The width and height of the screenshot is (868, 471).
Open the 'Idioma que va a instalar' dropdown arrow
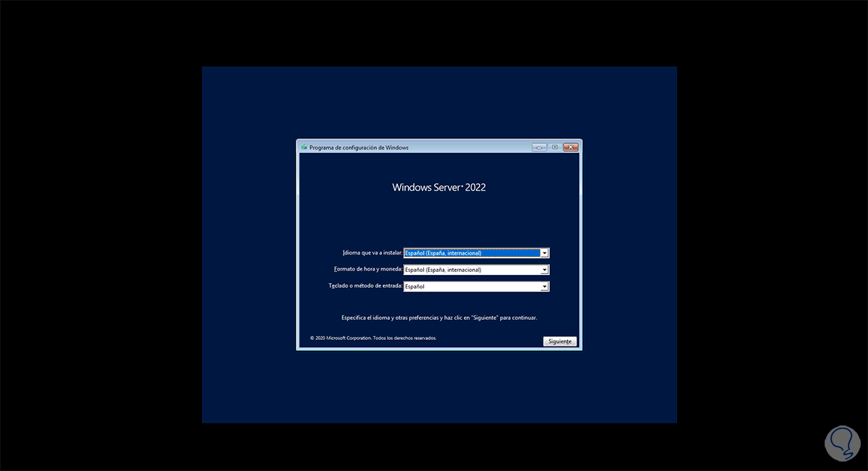click(x=545, y=253)
